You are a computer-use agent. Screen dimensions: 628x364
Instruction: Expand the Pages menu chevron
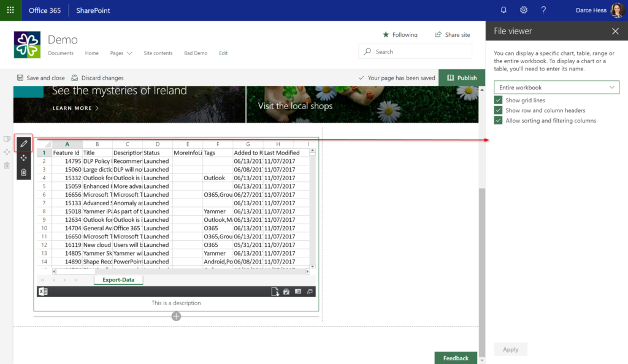(x=129, y=53)
